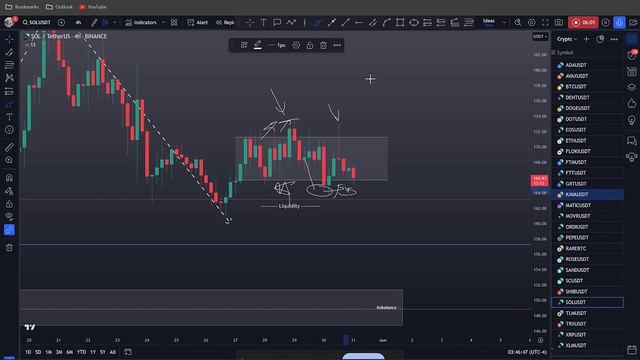Switch to 1D time range

[28, 352]
